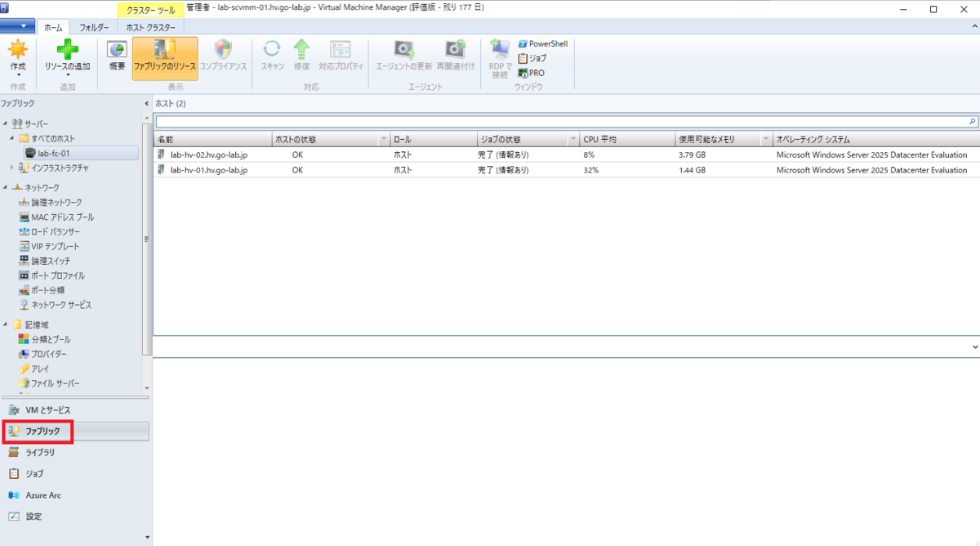Click the 3.79 GB memory cell
The image size is (980, 546).
pos(692,154)
